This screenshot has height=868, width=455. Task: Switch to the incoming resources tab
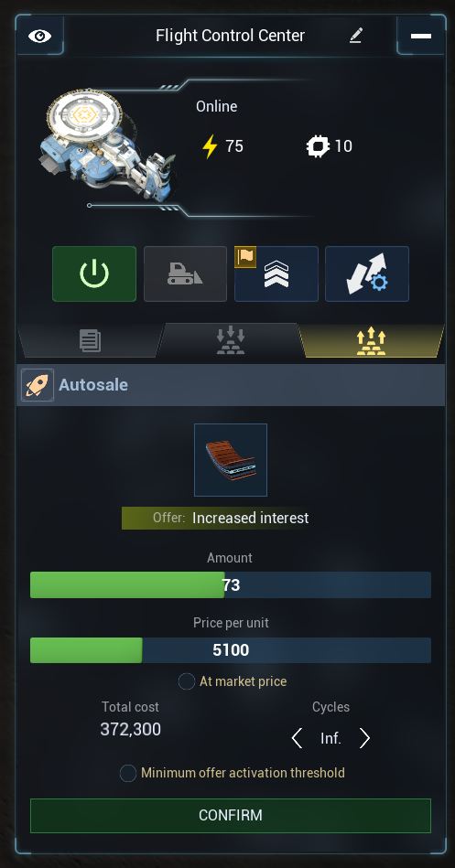[230, 340]
